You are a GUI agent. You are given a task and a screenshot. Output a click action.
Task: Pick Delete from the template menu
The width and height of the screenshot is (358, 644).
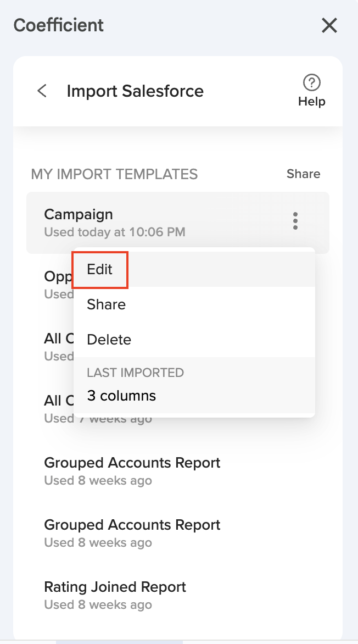tap(109, 340)
